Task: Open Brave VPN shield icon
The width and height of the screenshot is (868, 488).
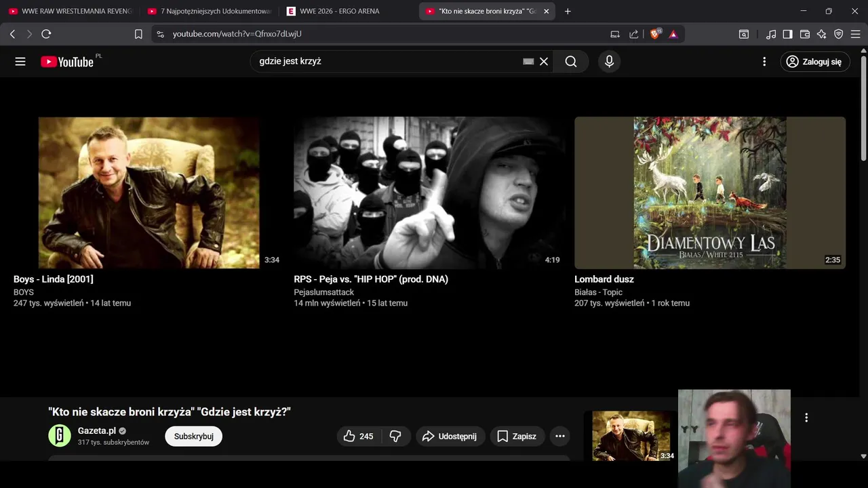Action: (839, 34)
